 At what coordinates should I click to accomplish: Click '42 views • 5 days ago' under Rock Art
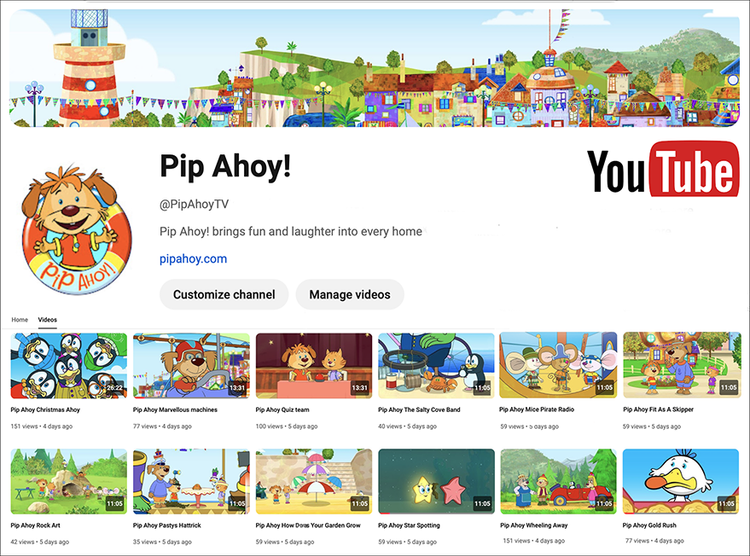click(x=40, y=542)
